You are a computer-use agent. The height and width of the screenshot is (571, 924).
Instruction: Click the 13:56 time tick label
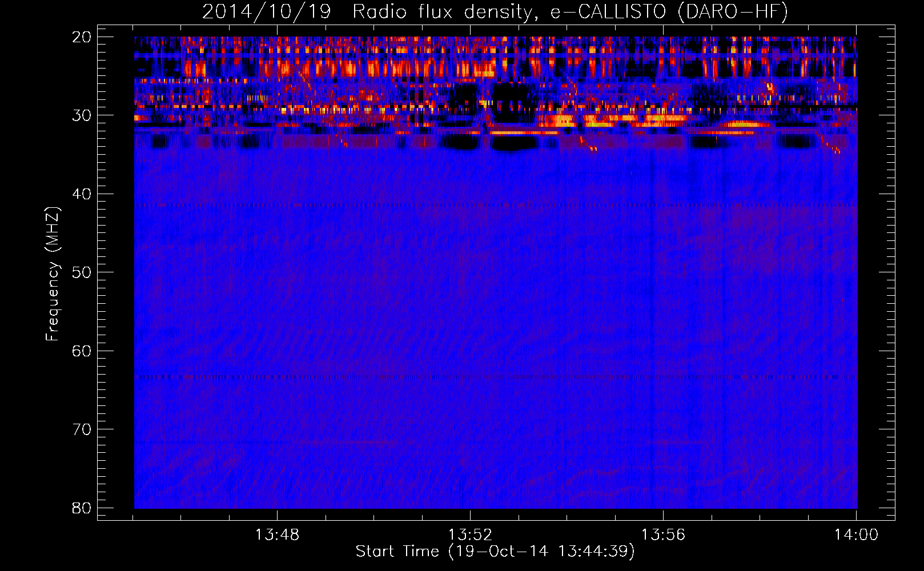pyautogui.click(x=663, y=534)
